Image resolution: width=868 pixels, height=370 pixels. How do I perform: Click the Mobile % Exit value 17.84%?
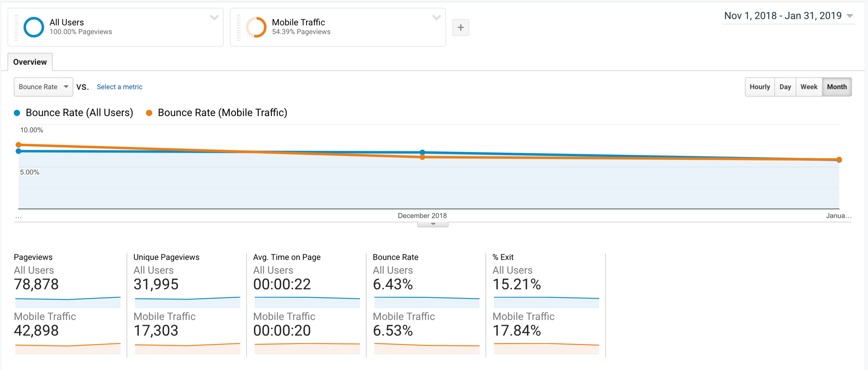coord(517,330)
